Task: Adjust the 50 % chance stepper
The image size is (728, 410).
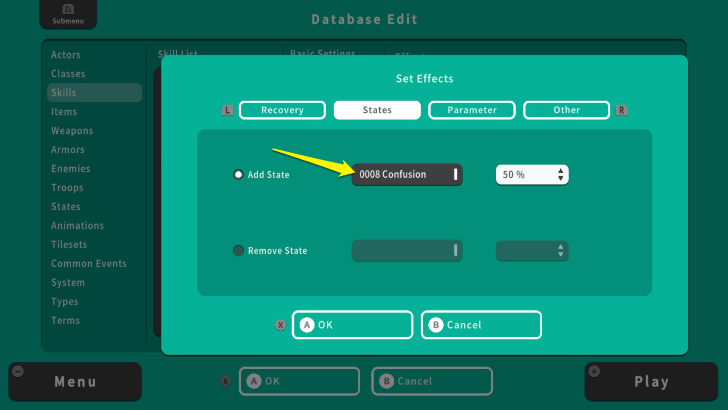Action: coord(532,175)
